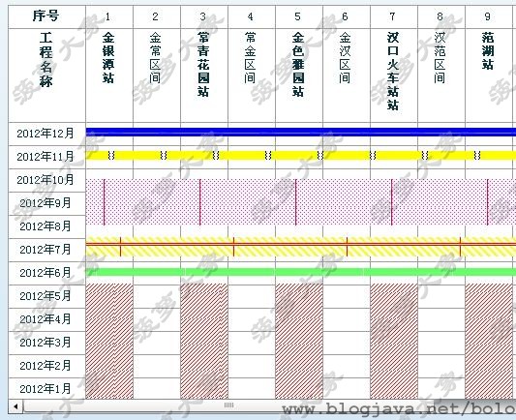
Task: Click hatched brown block under column 1
Action: point(109,341)
